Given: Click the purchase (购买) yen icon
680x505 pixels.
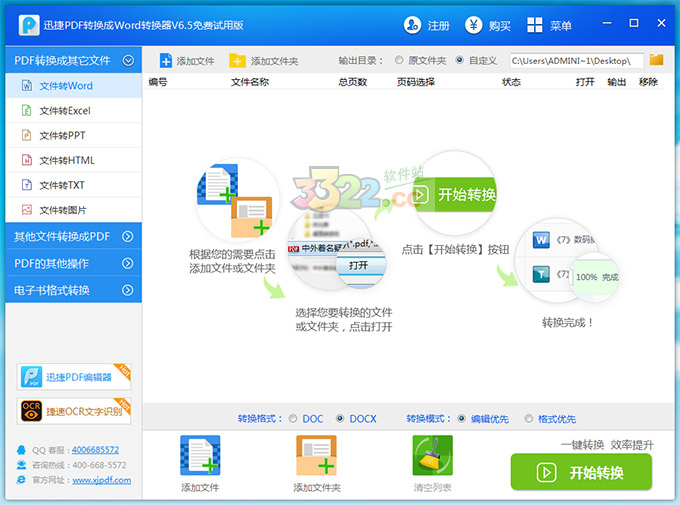Looking at the screenshot, I should click(x=474, y=25).
